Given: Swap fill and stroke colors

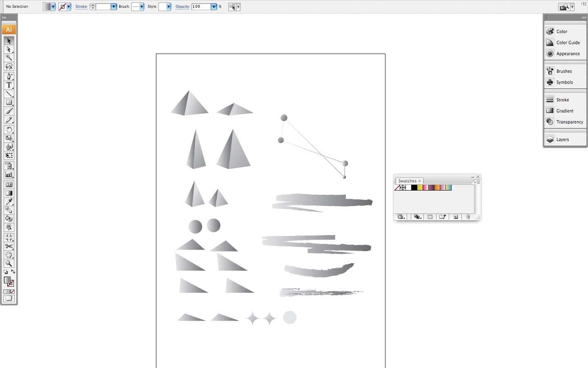Looking at the screenshot, I should (x=13, y=272).
